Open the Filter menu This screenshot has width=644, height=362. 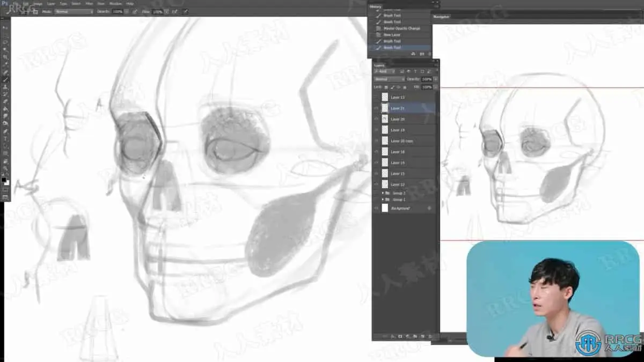click(x=89, y=3)
